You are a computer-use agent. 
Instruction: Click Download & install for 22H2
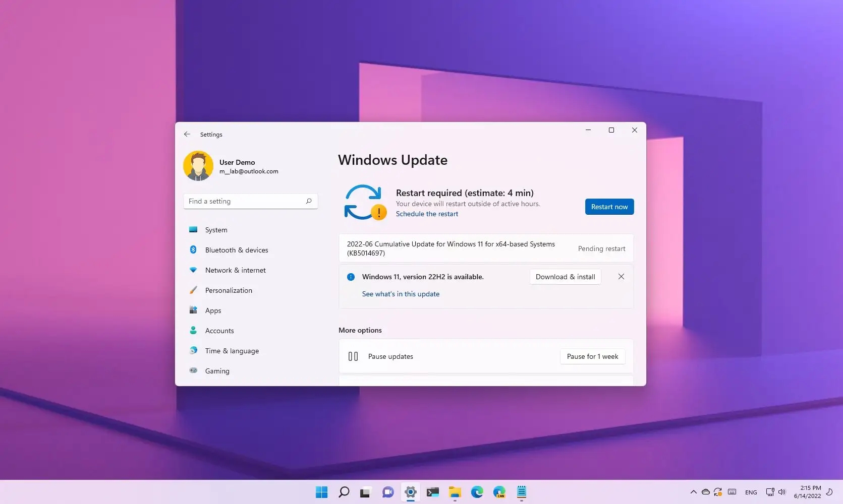pos(565,277)
